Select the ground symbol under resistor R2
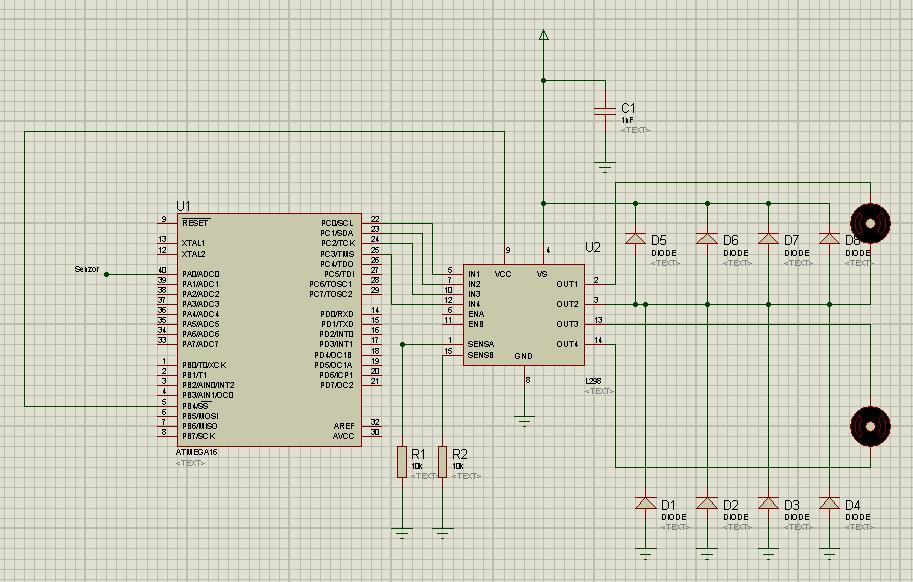Viewport: 913px width, 582px height. 443,534
